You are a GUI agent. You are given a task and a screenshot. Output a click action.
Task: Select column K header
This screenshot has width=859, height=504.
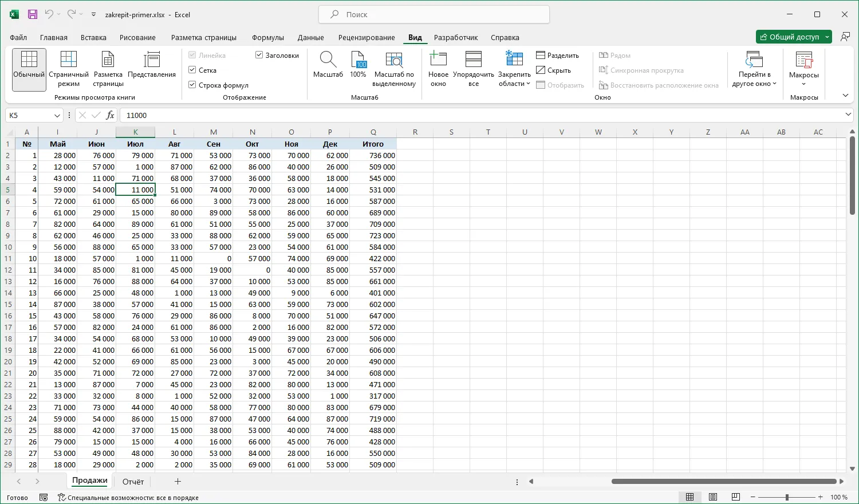pyautogui.click(x=135, y=132)
